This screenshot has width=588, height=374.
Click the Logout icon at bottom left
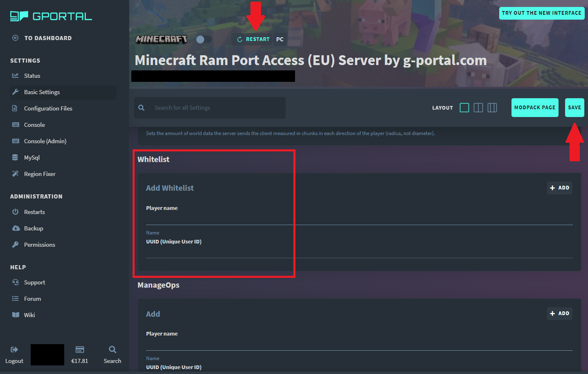tap(14, 350)
